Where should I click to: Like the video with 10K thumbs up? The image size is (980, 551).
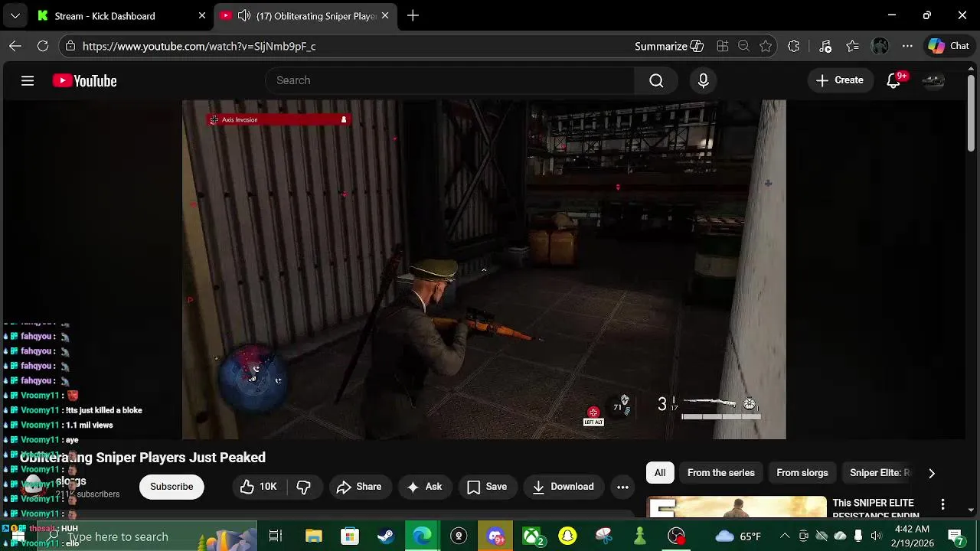pyautogui.click(x=259, y=487)
